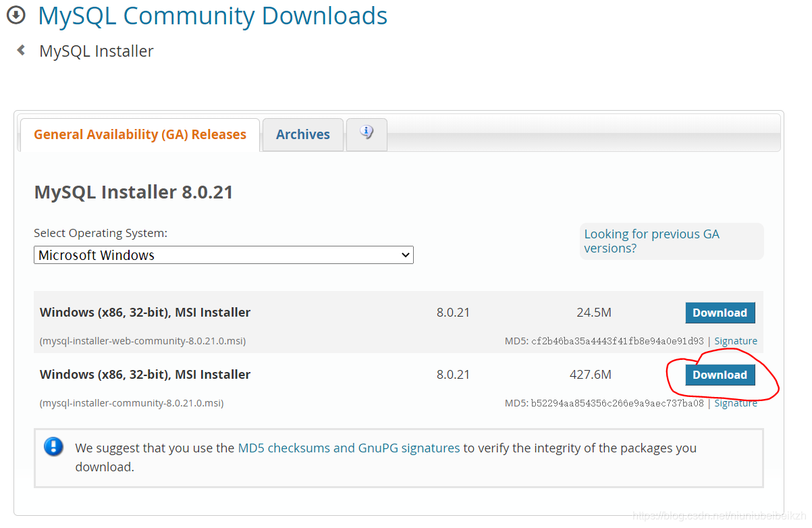The width and height of the screenshot is (812, 528).
Task: Click MD5 value b52294aa854356c266e9a9aec737ba08
Action: click(618, 403)
